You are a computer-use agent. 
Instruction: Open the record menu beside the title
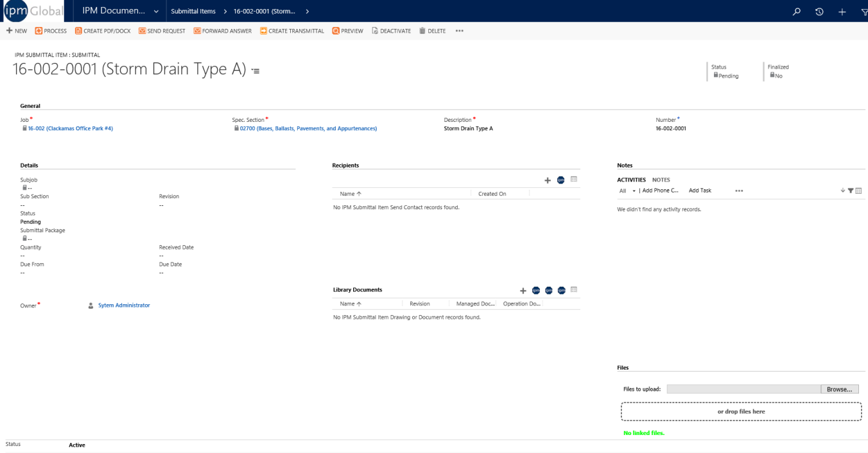256,71
